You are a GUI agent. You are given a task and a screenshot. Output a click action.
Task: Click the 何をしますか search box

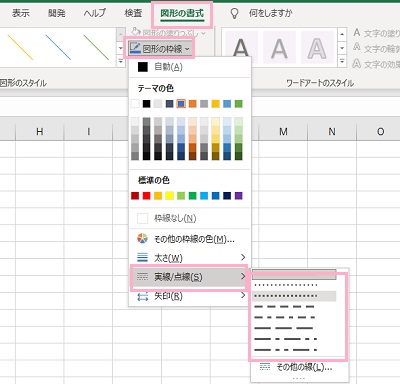tap(270, 13)
